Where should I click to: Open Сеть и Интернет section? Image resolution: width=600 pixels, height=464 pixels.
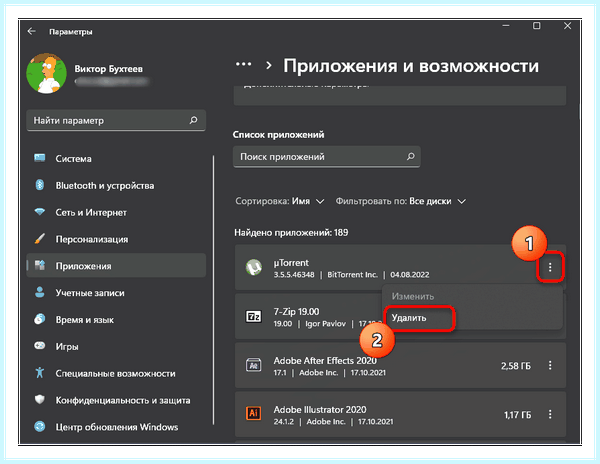point(116,212)
